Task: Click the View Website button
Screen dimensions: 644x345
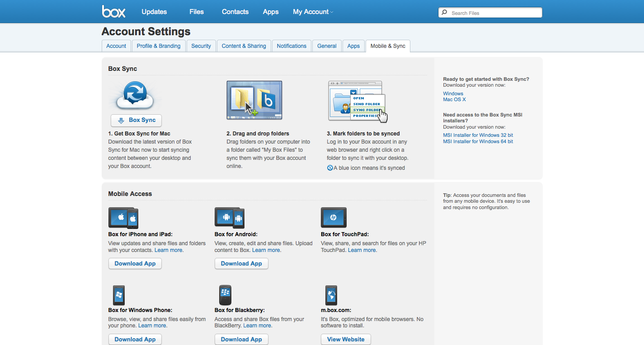Action: click(x=346, y=340)
